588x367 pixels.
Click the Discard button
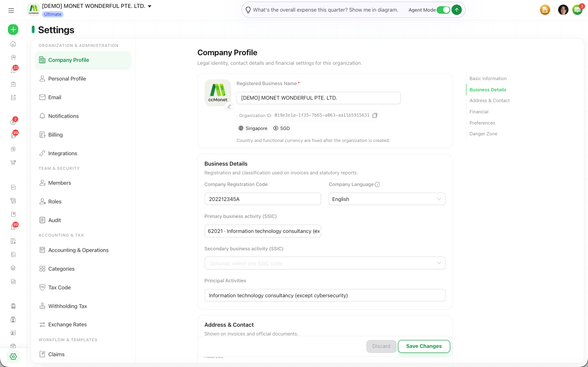click(x=381, y=346)
